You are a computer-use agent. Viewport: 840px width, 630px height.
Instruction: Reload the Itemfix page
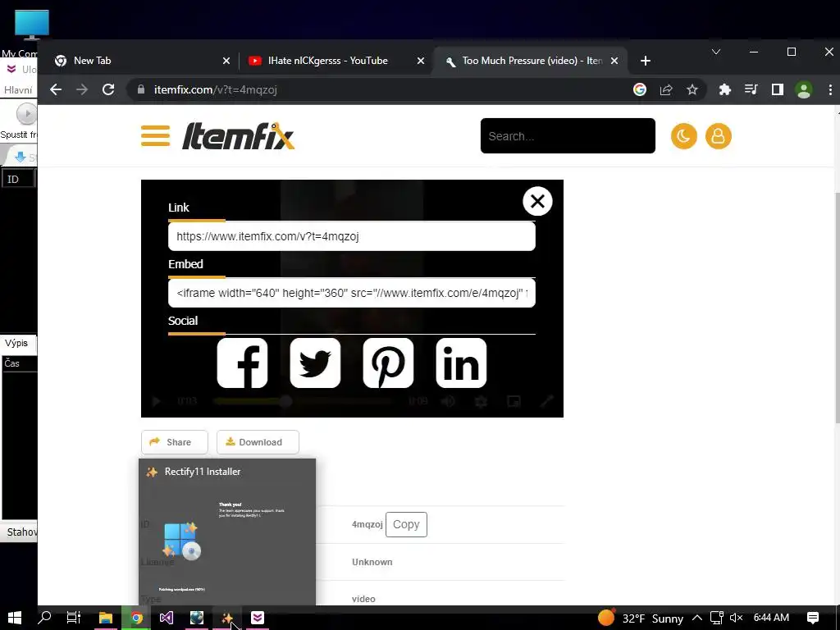(108, 89)
